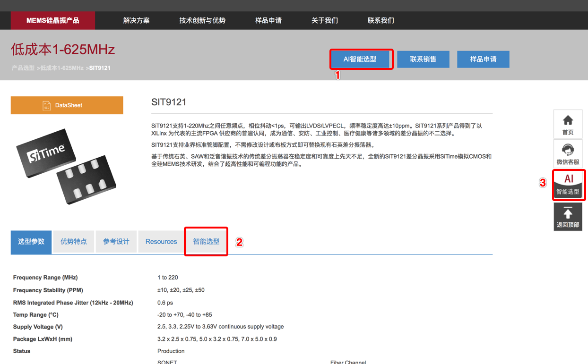Click the Supply Voltage (V) label
This screenshot has width=588, height=364.
[x=38, y=327]
